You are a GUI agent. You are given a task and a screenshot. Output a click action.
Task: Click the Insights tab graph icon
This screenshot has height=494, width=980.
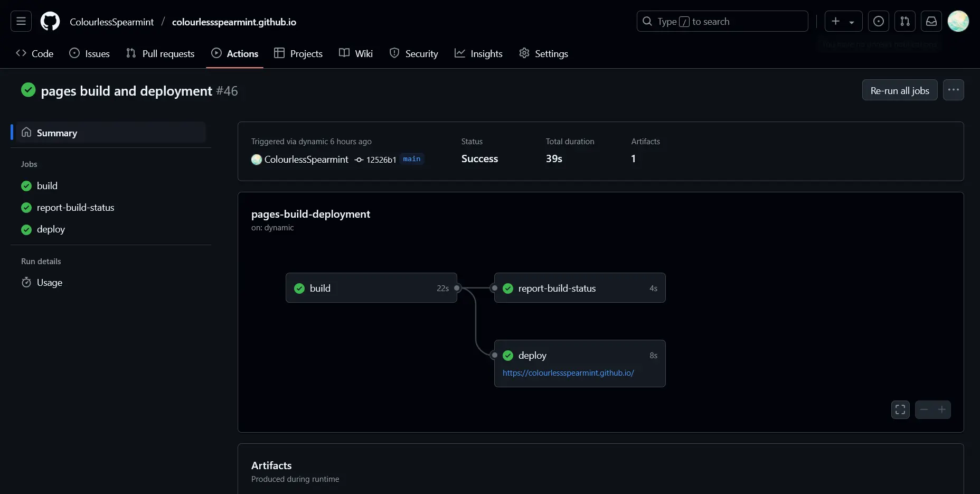pyautogui.click(x=460, y=53)
